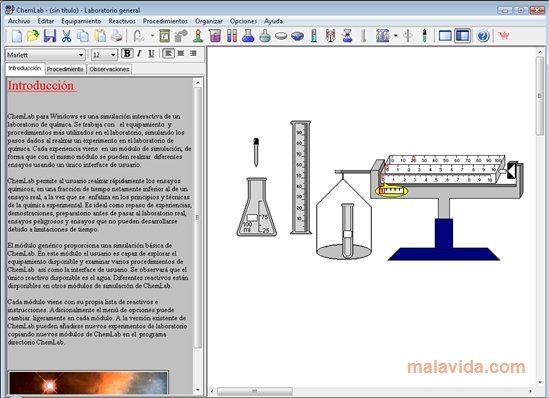Screen dimensions: 549x398
Task: Click text panel vertical scrollbar thumb
Action: (198, 217)
